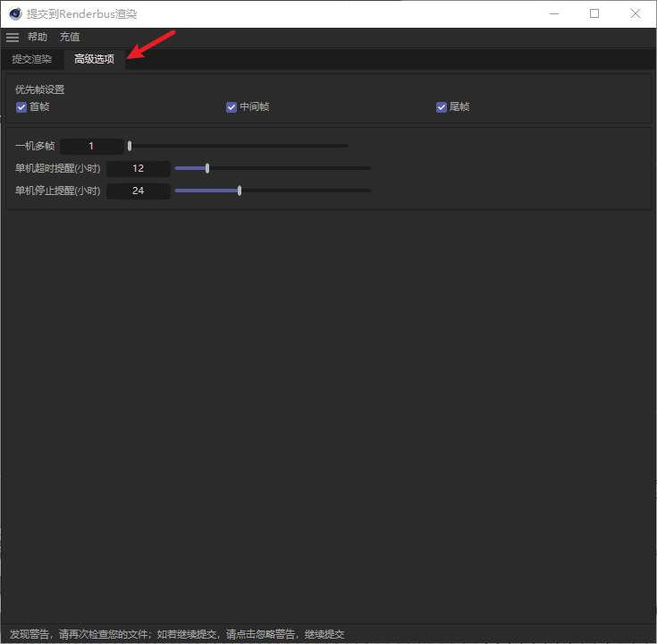Image resolution: width=657 pixels, height=644 pixels.
Task: Open the 充值 menu
Action: pyautogui.click(x=70, y=38)
